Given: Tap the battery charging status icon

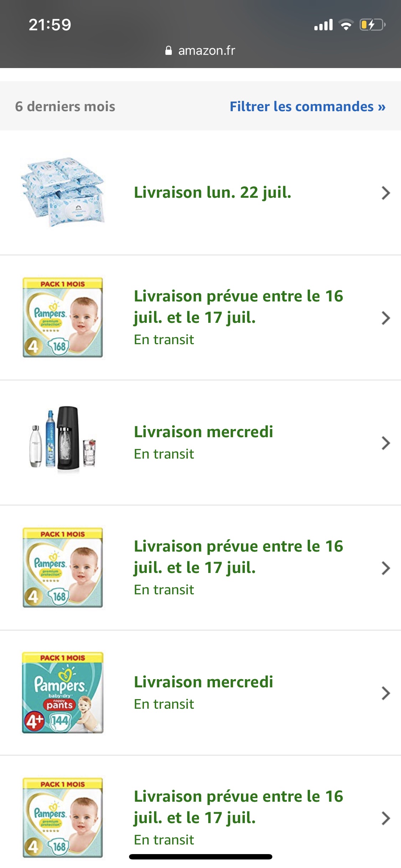Looking at the screenshot, I should [x=372, y=25].
